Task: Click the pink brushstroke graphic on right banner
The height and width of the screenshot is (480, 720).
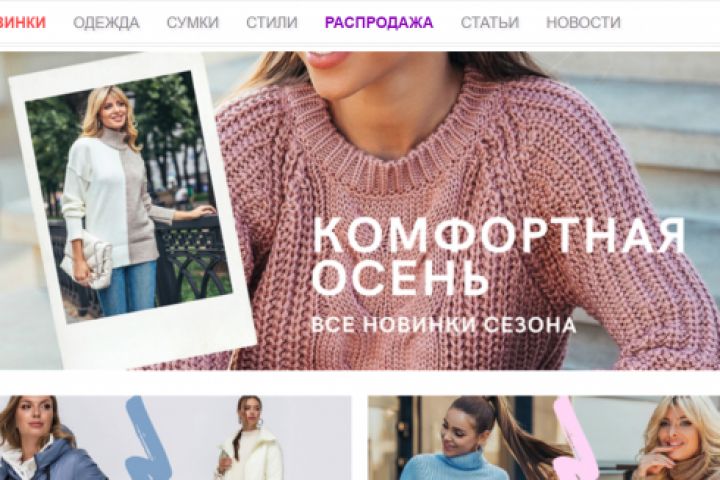Action: point(574,438)
